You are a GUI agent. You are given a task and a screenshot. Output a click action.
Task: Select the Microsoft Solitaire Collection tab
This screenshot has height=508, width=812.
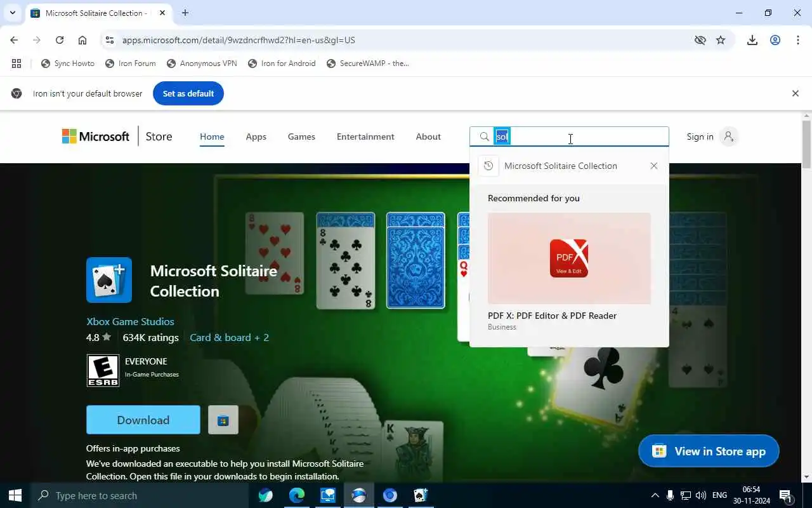98,13
